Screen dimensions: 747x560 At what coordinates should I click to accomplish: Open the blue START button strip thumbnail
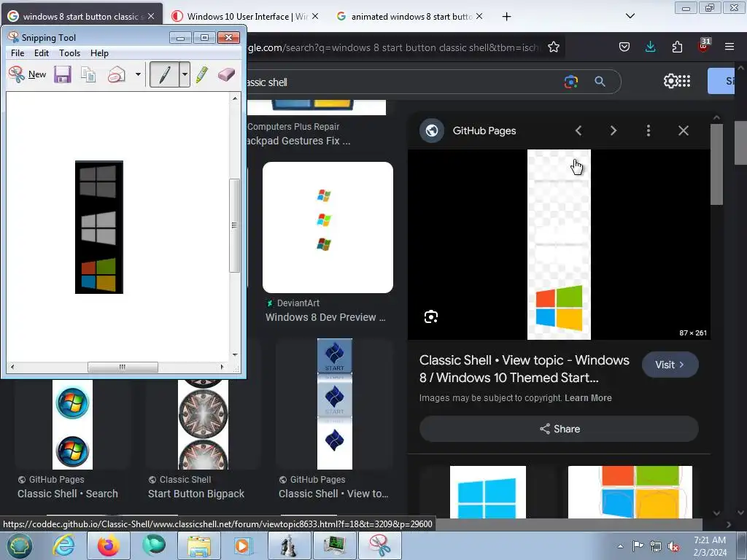tap(334, 404)
